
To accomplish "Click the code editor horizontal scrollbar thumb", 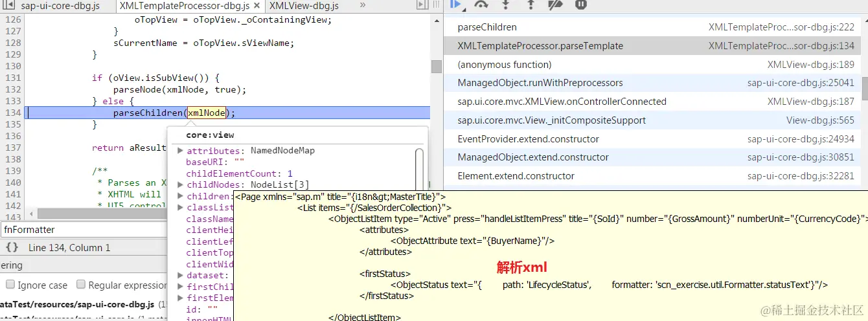I will point(104,214).
